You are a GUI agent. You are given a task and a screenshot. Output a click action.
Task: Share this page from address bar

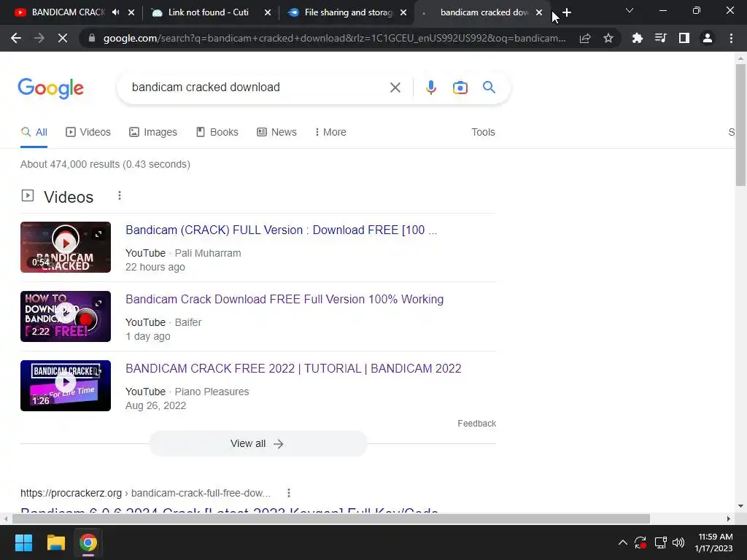pyautogui.click(x=585, y=38)
